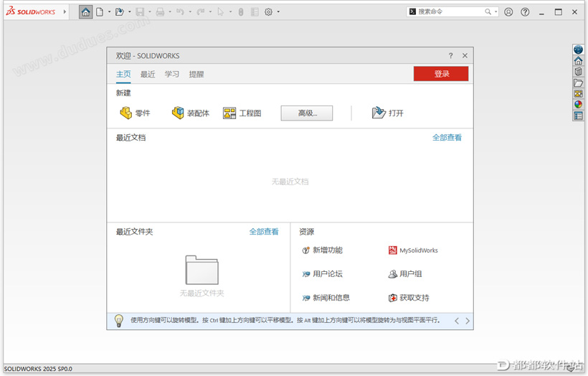Open the Custom Properties task pane tab
Viewport: 588px width, 376px height.
[578, 116]
